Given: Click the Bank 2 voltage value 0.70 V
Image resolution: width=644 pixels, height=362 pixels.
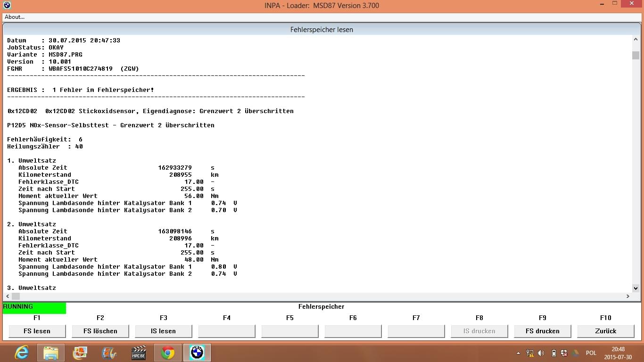Looking at the screenshot, I should coord(224,210).
